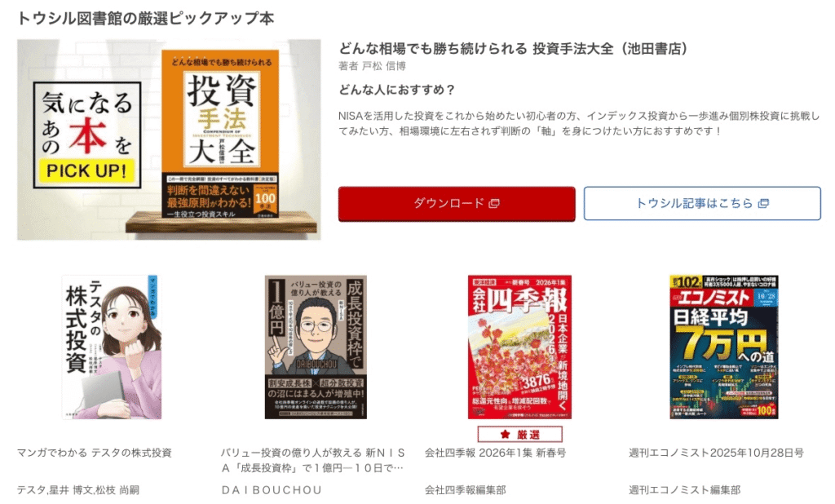Screen dimensions: 835x504
Task: Click external-link icon on ダウンロード button
Action: [494, 204]
